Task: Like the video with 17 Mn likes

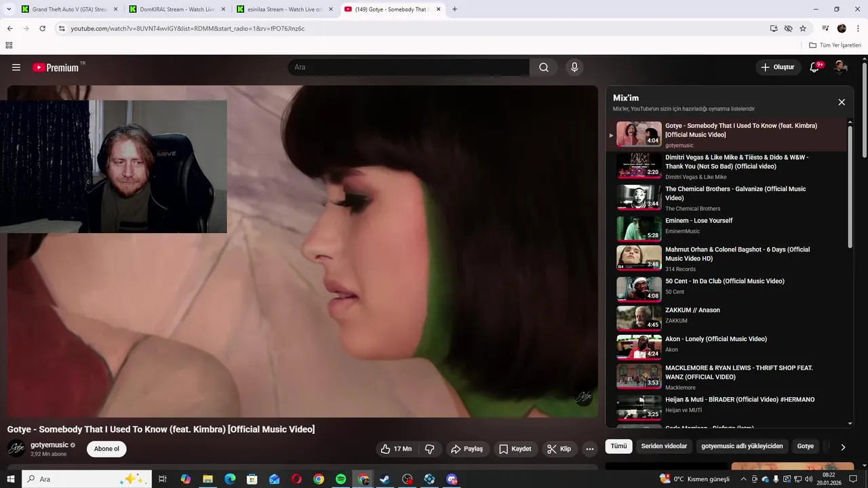Action: tap(397, 449)
